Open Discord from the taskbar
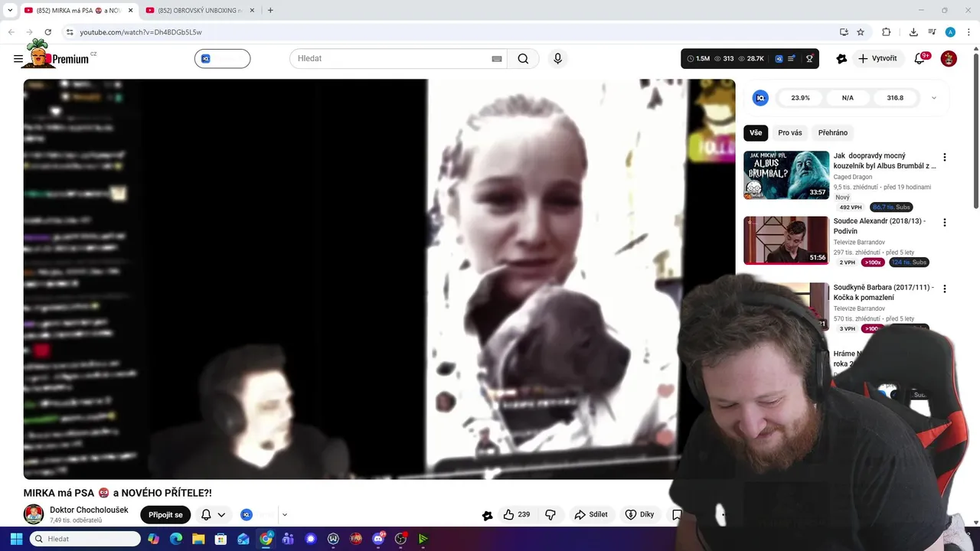This screenshot has width=980, height=551. [x=378, y=539]
